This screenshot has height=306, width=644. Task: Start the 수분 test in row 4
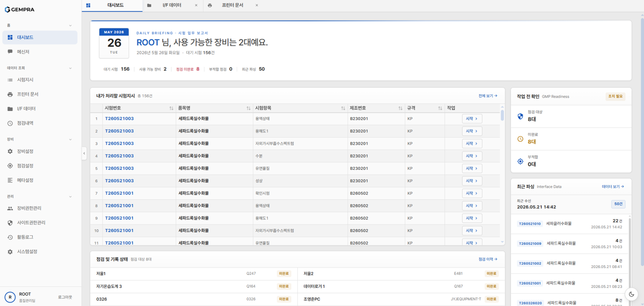click(472, 156)
